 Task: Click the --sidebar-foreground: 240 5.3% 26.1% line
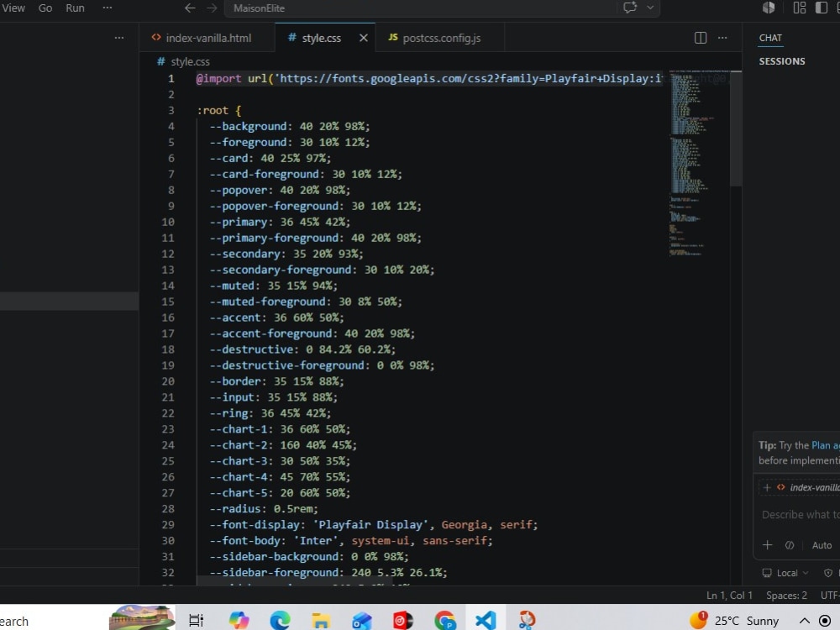tap(328, 573)
